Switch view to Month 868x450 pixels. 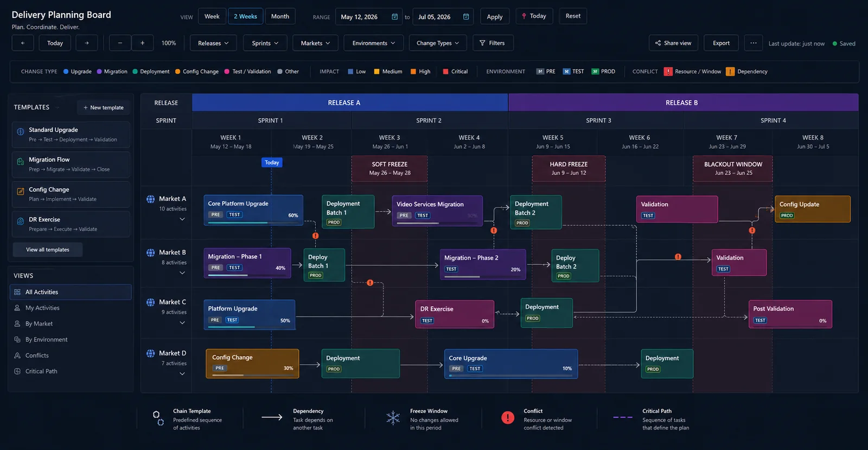click(x=280, y=16)
